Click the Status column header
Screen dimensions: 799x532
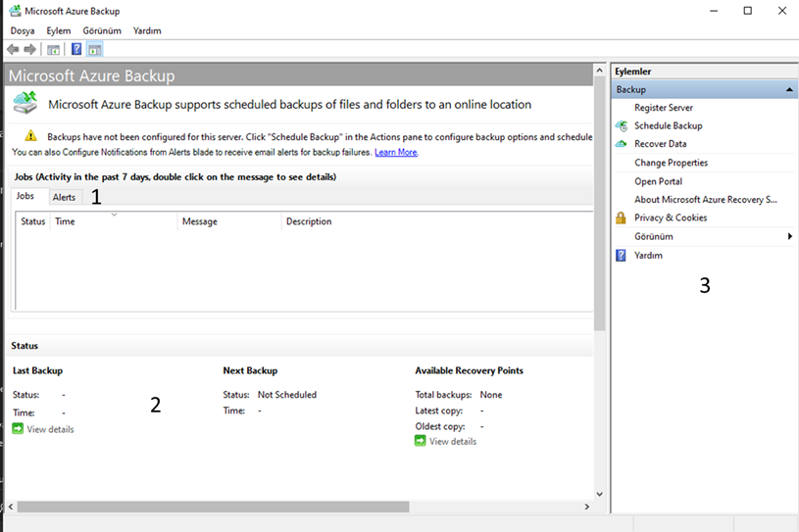point(33,221)
